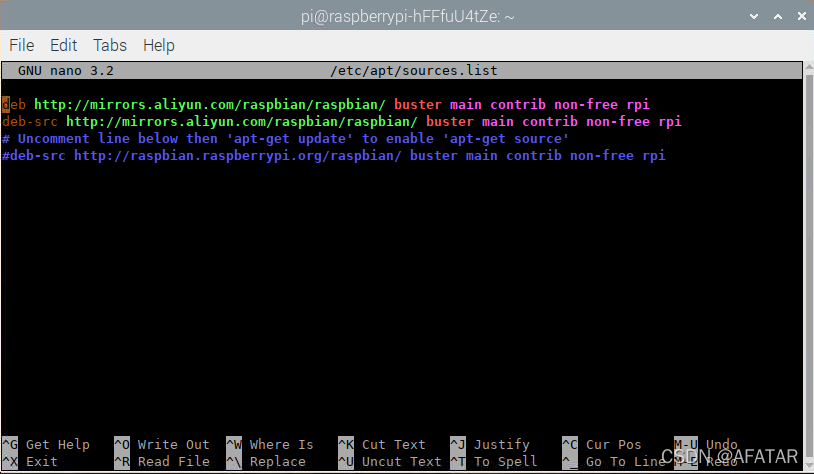The image size is (814, 474).
Task: Click the terminal vertical scrollbar
Action: (809, 265)
